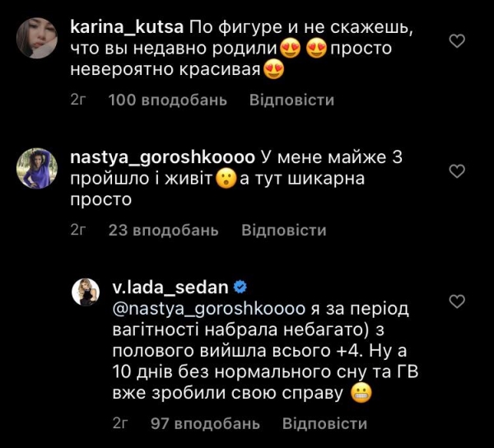
Task: Click the verified badge next to v.lada_sedan
Action: pyautogui.click(x=242, y=287)
